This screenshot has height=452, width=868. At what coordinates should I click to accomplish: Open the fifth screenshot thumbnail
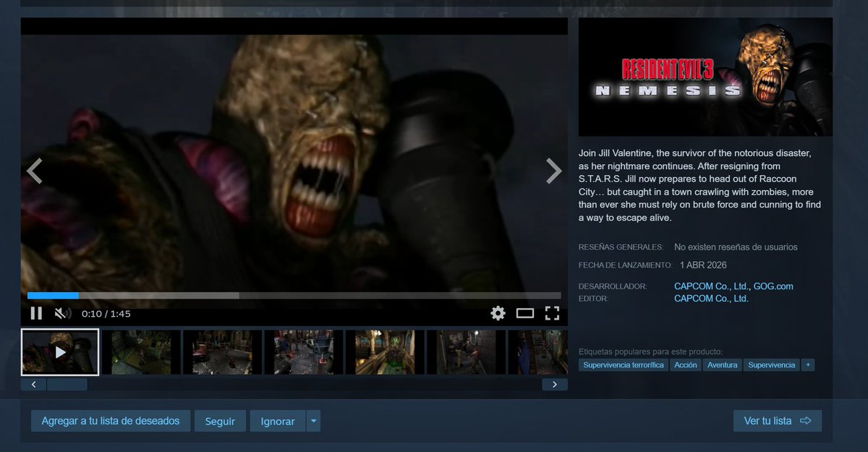pos(384,352)
